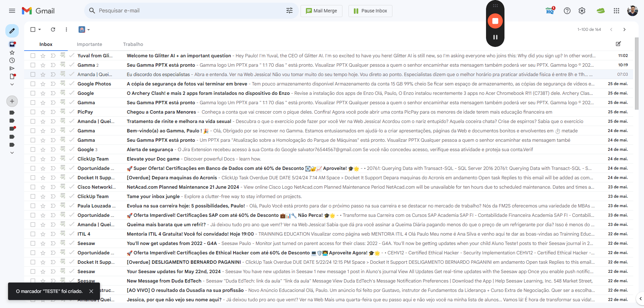Mark PicPay email as important
Image resolution: width=644 pixels, height=308 pixels.
click(x=53, y=112)
